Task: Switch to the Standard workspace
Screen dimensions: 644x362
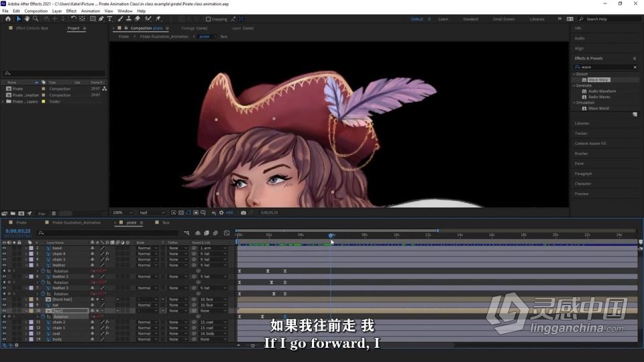Action: (470, 19)
